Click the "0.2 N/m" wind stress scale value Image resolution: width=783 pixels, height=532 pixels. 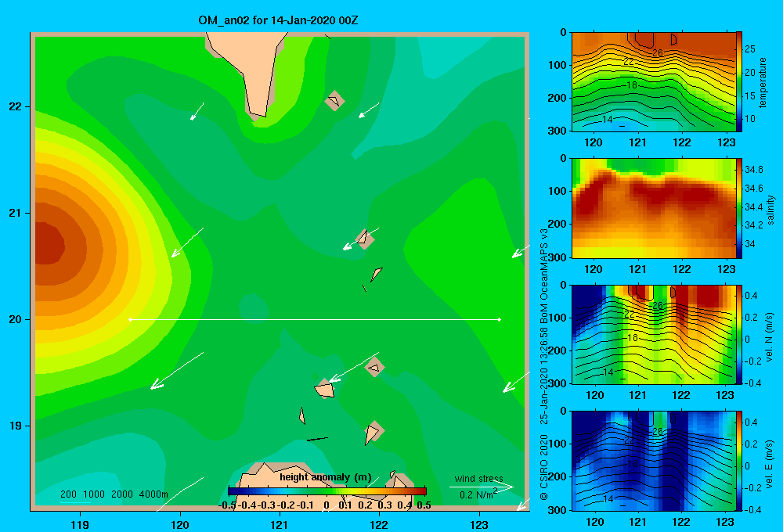[x=476, y=495]
